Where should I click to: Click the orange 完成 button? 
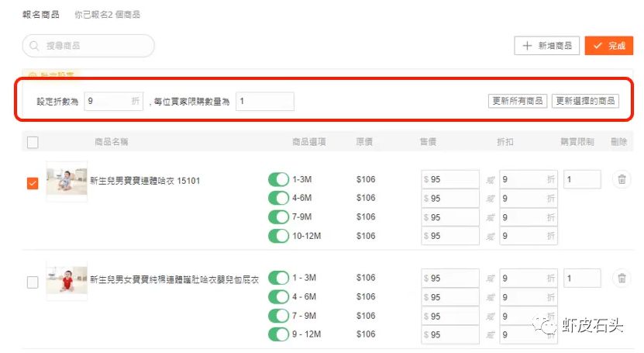pos(608,46)
